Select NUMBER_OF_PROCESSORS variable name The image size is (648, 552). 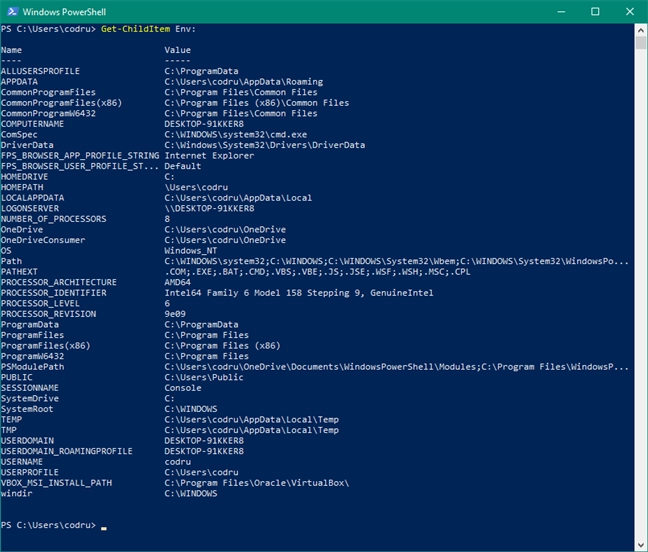pyautogui.click(x=54, y=219)
